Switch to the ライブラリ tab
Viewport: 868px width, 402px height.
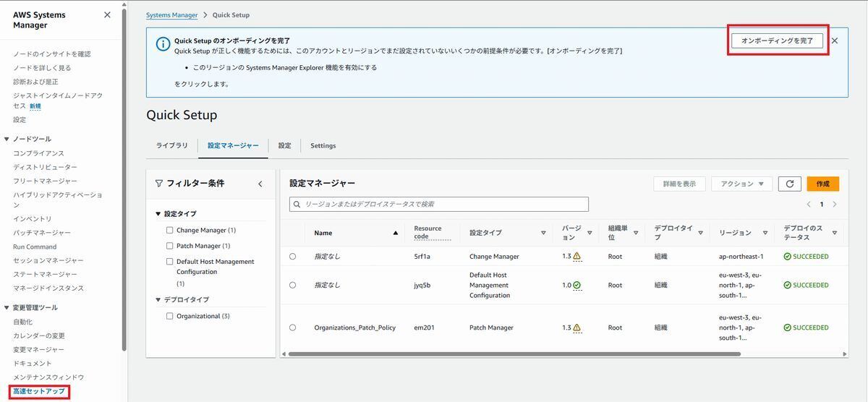pyautogui.click(x=172, y=145)
